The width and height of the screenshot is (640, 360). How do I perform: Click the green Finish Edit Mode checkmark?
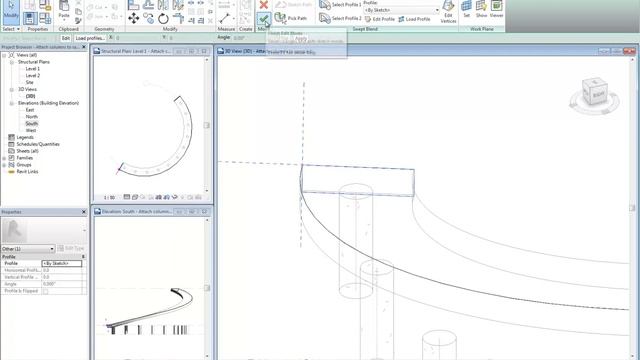(264, 19)
